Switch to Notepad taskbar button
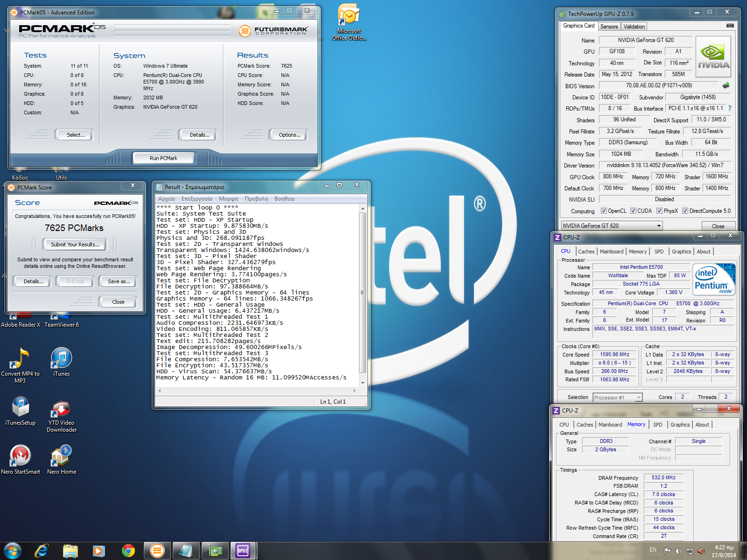747x560 pixels. [x=186, y=551]
